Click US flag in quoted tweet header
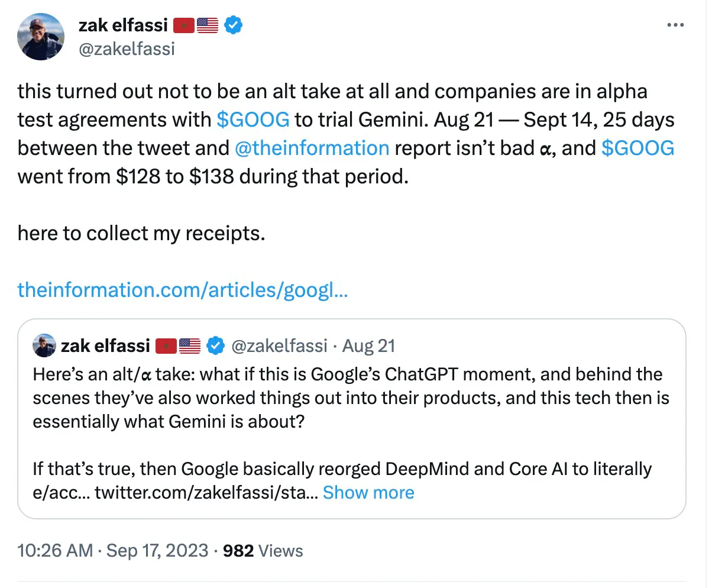The width and height of the screenshot is (712, 588). pos(189,345)
